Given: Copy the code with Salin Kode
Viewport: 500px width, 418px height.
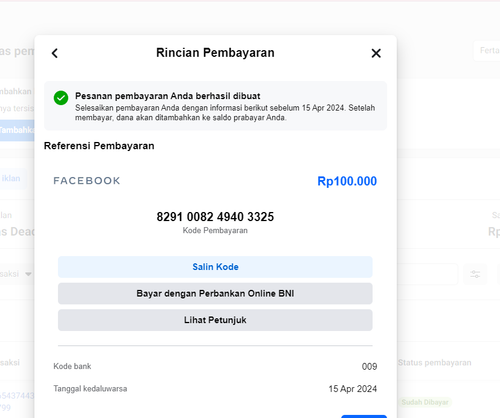Looking at the screenshot, I should tap(215, 267).
